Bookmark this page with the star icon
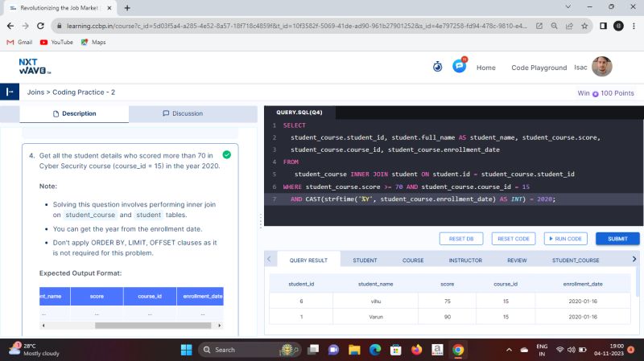The width and height of the screenshot is (644, 361). click(x=586, y=26)
